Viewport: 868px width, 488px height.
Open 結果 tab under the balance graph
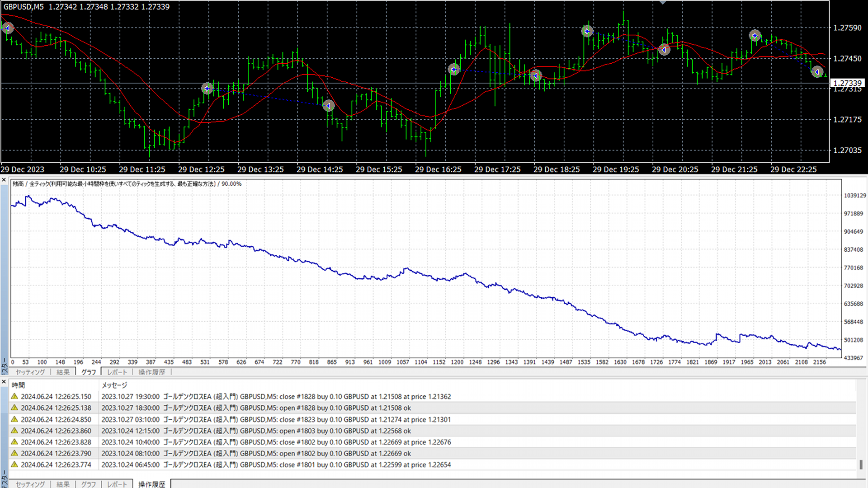click(x=63, y=372)
